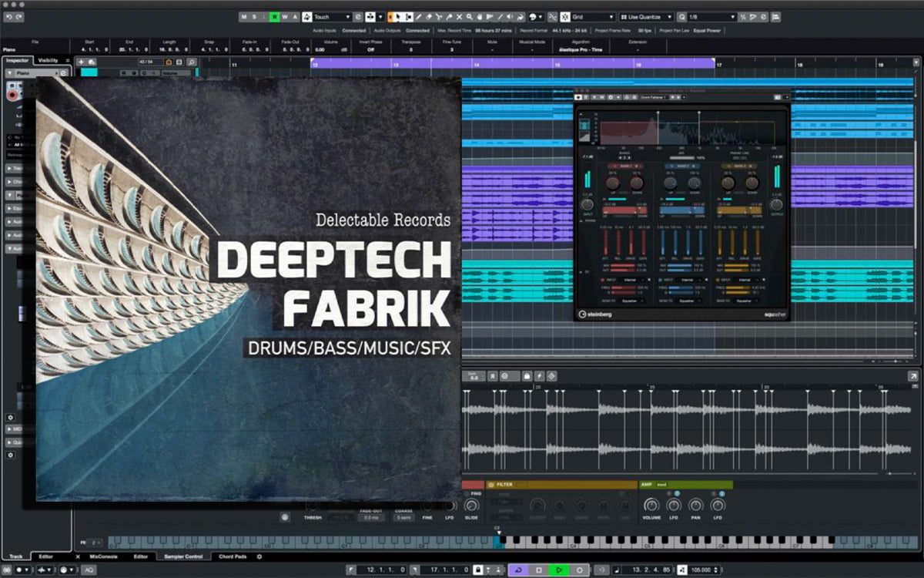
Task: Adjust the sampler GLIDE knob
Action: tap(472, 506)
